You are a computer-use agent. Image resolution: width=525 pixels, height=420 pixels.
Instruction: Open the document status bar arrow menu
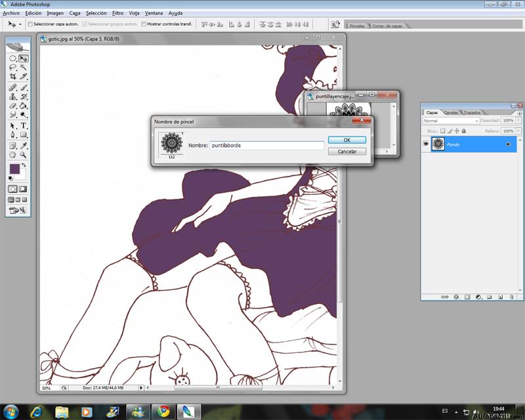click(141, 388)
